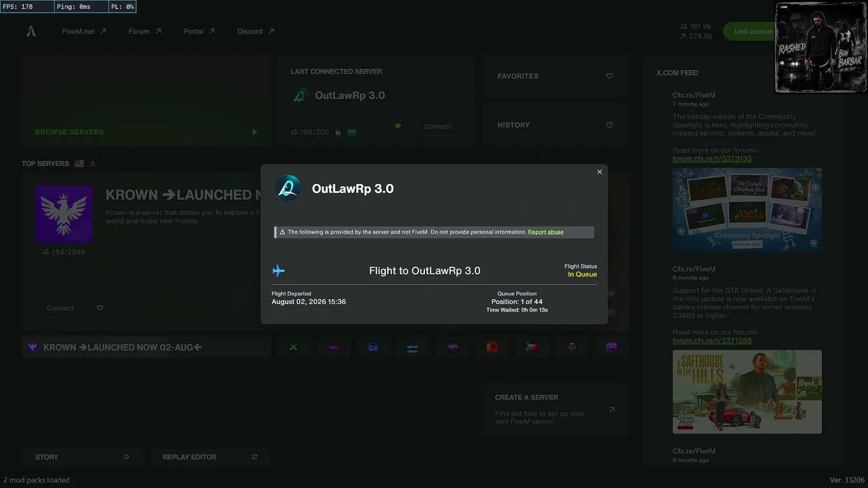Click the 'In Queue' flight status

(583, 274)
